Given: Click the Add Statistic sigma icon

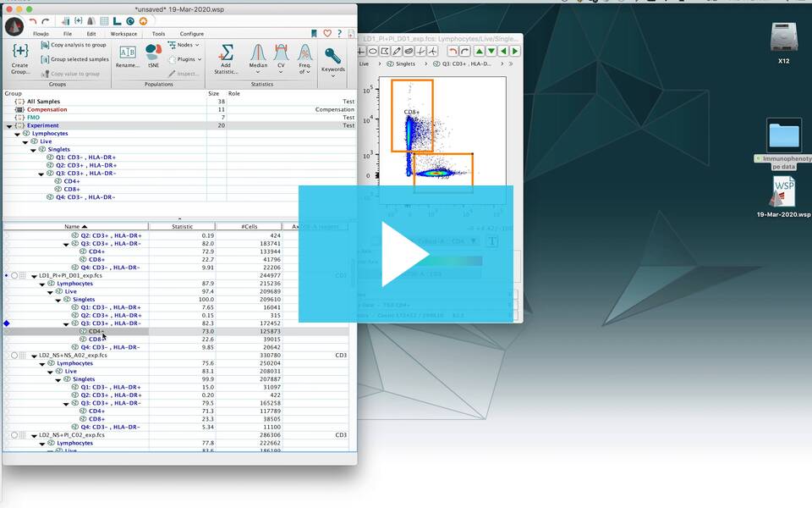Looking at the screenshot, I should point(227,52).
